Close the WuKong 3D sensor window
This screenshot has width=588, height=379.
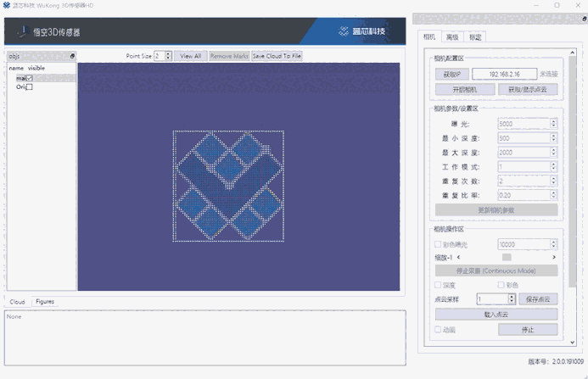(x=578, y=5)
